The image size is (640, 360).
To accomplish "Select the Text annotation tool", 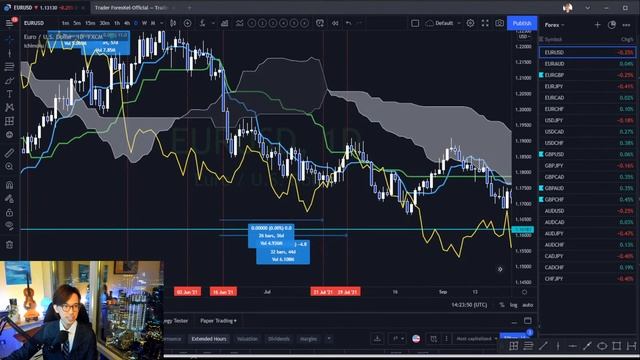I will [9, 94].
